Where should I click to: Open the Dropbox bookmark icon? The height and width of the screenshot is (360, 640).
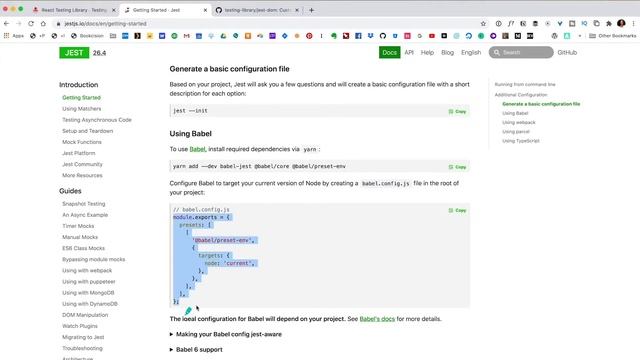pyautogui.click(x=370, y=36)
